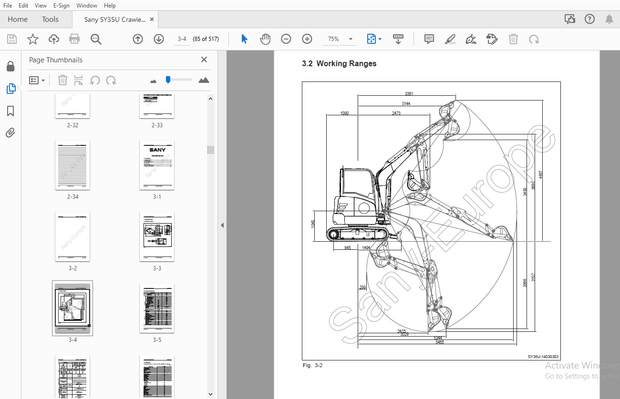This screenshot has height=399, width=620.
Task: Collapse the left navigation pane arrow
Action: [222, 225]
